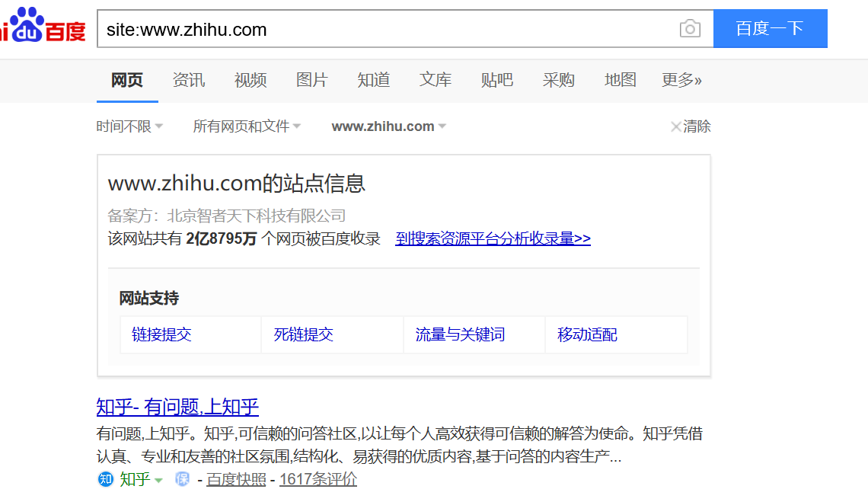Open 所有网页和文件 file type dropdown

[247, 126]
